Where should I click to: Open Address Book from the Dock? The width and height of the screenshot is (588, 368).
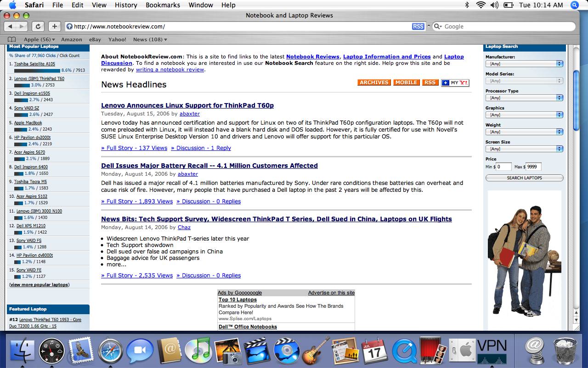point(169,351)
